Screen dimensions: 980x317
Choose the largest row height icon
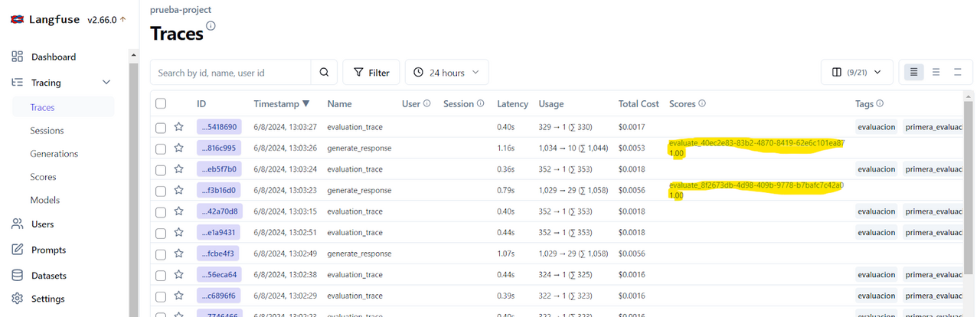tap(957, 73)
